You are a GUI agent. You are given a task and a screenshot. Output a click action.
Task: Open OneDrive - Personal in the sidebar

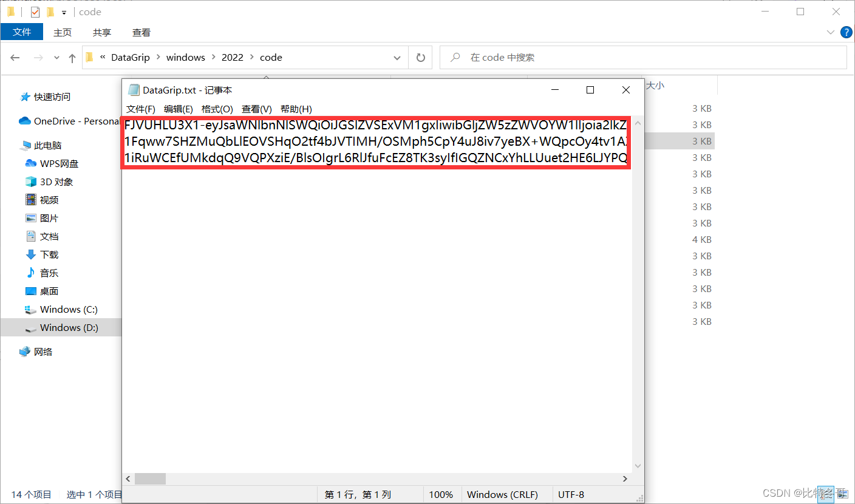click(67, 121)
